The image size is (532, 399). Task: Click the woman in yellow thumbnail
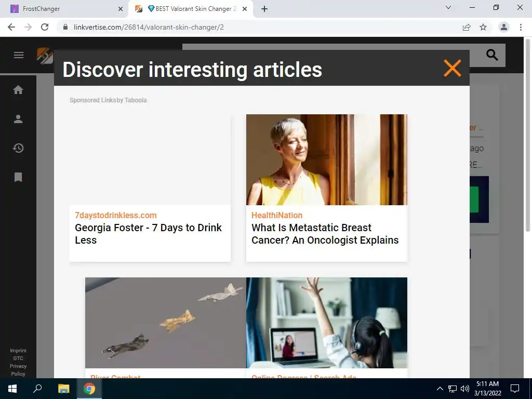coord(327,159)
